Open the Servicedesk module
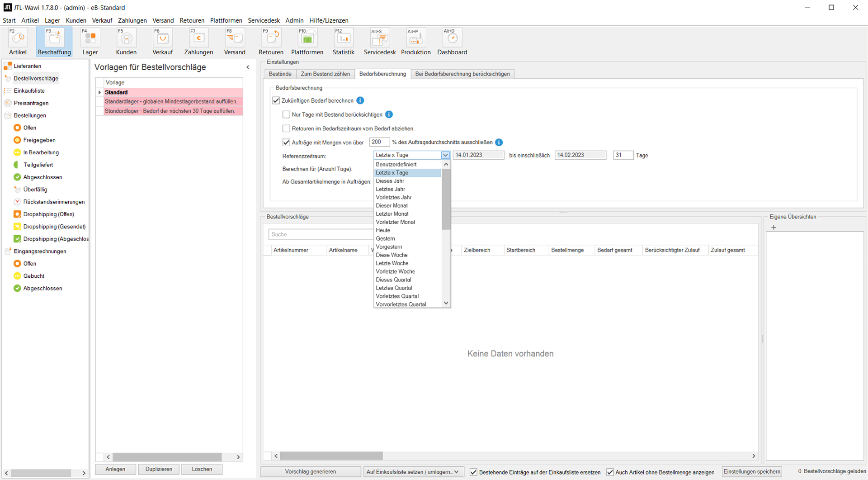 [380, 41]
